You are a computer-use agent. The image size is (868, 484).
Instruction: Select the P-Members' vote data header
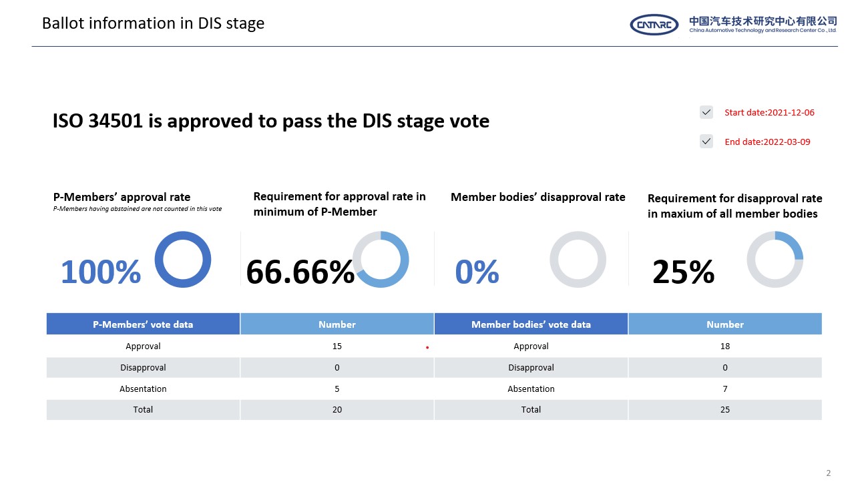point(143,324)
